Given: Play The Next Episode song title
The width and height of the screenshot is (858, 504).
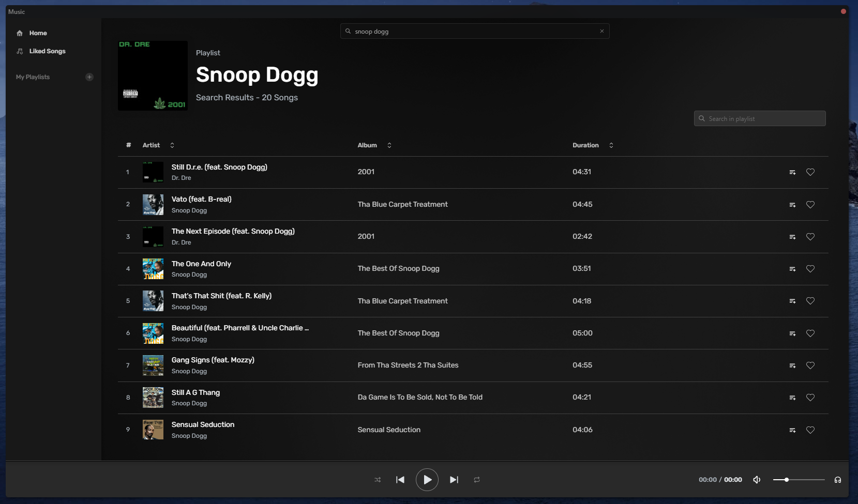Looking at the screenshot, I should pyautogui.click(x=233, y=231).
